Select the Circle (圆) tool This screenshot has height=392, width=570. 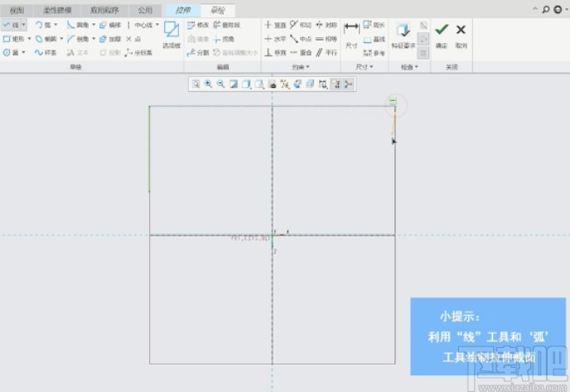pos(11,53)
